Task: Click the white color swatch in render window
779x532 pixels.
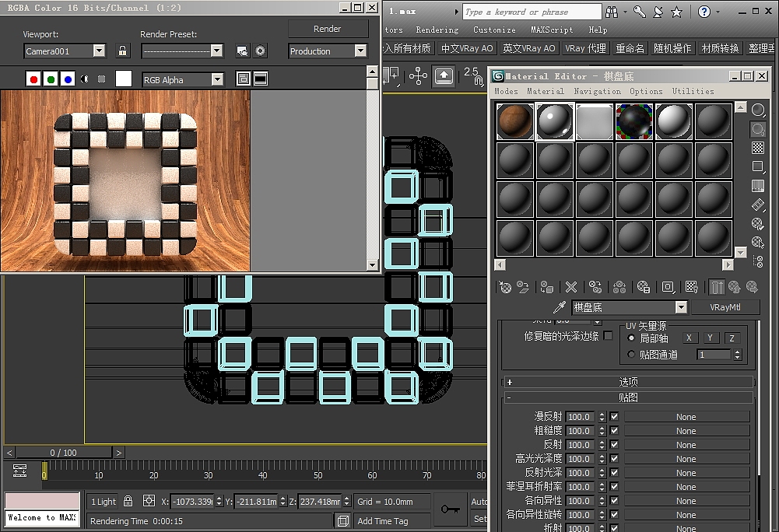Action: click(124, 79)
